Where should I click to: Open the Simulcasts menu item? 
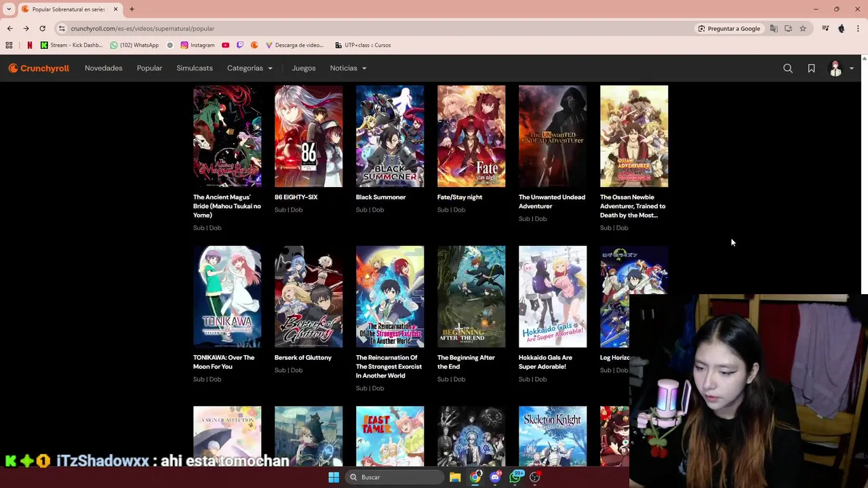195,68
